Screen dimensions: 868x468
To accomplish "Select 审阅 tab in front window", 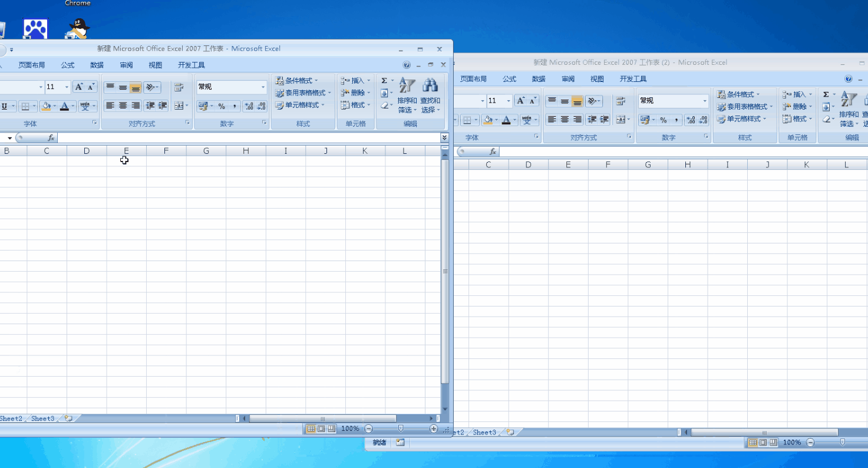I will (x=126, y=65).
